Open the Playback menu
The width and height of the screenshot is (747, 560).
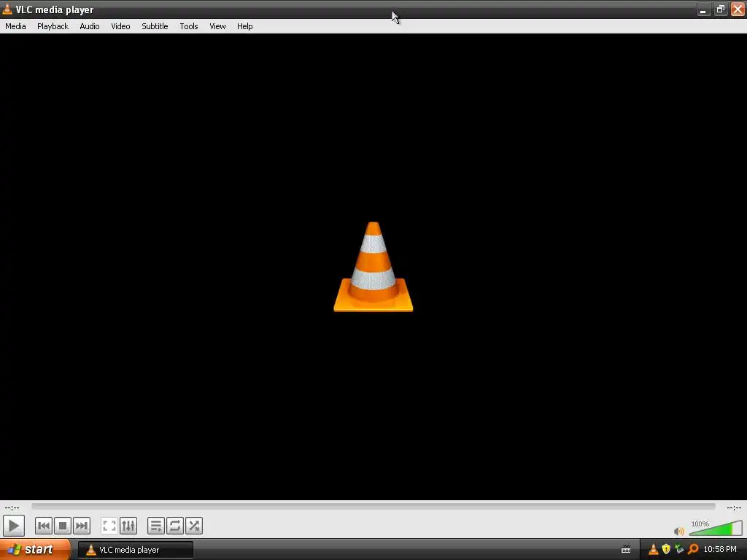[53, 26]
